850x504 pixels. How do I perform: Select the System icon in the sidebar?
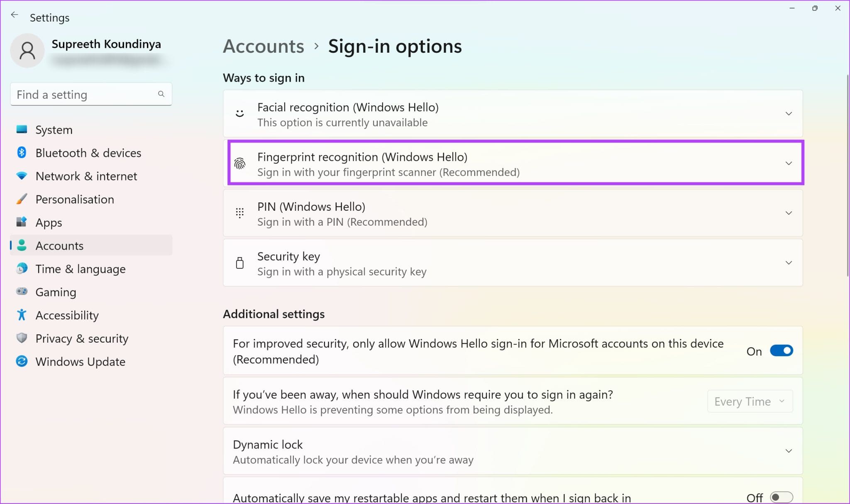(22, 129)
